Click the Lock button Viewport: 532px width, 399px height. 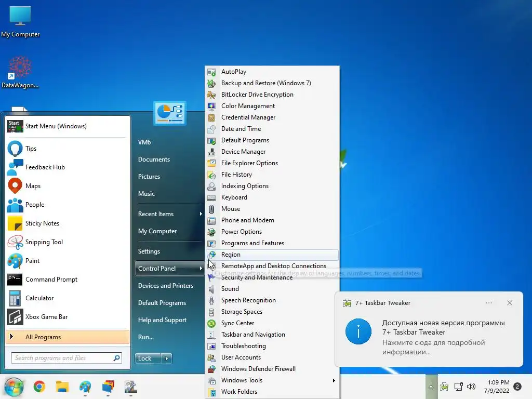click(148, 358)
